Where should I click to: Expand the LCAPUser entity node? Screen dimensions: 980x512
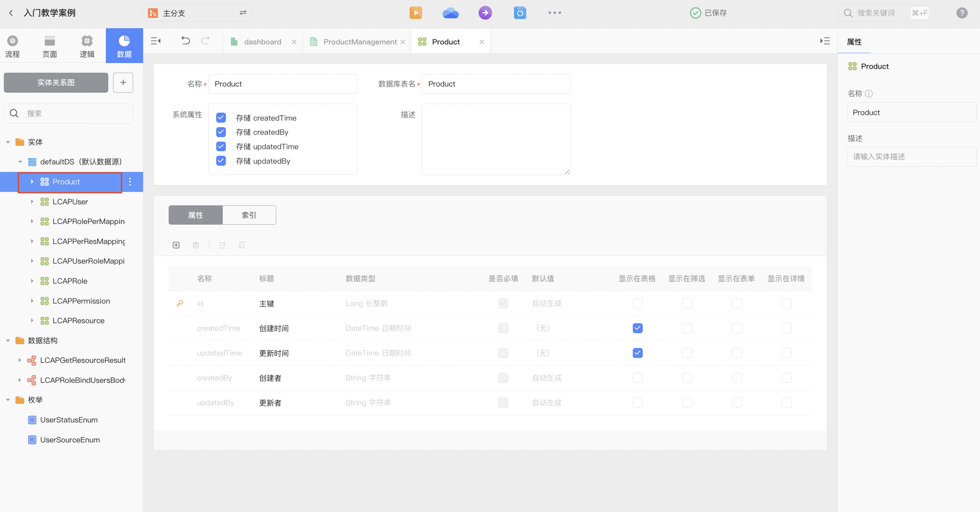click(32, 202)
